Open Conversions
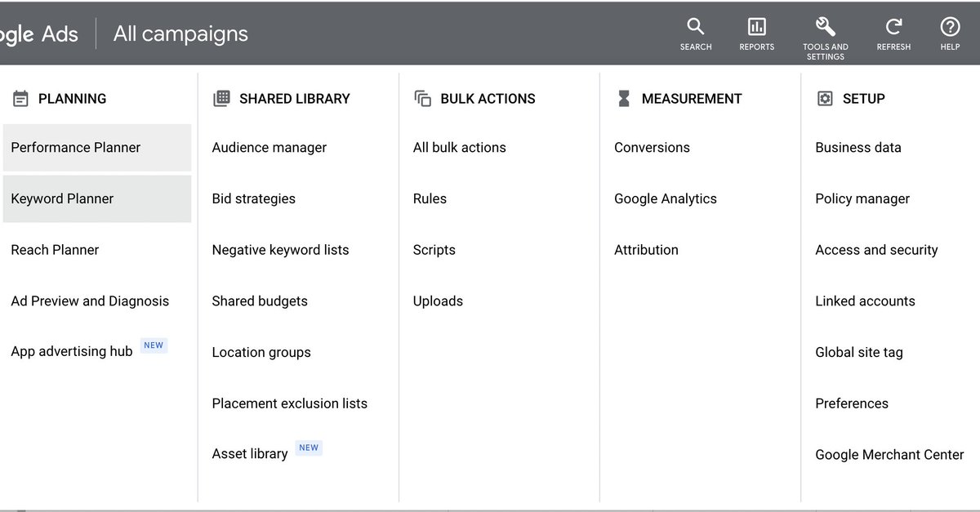The image size is (980, 512). click(x=652, y=148)
